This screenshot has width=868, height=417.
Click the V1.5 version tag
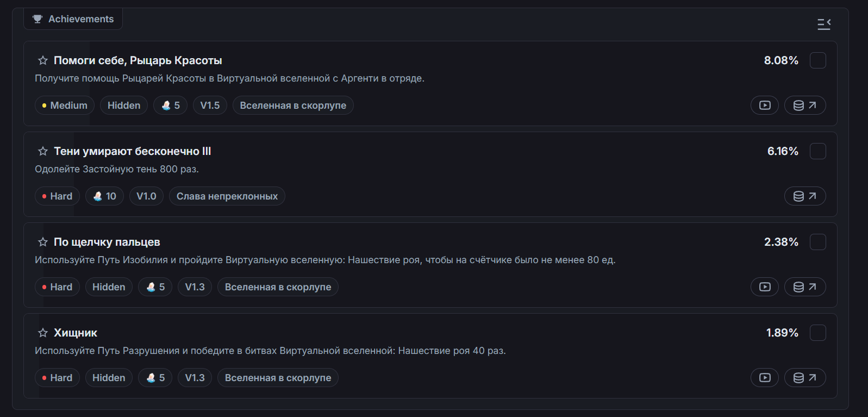210,105
